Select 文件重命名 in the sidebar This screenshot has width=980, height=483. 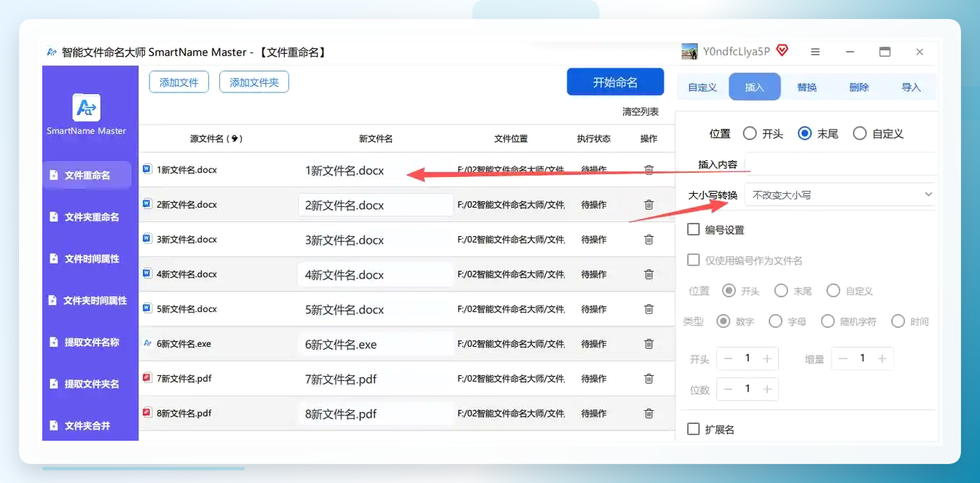point(87,175)
